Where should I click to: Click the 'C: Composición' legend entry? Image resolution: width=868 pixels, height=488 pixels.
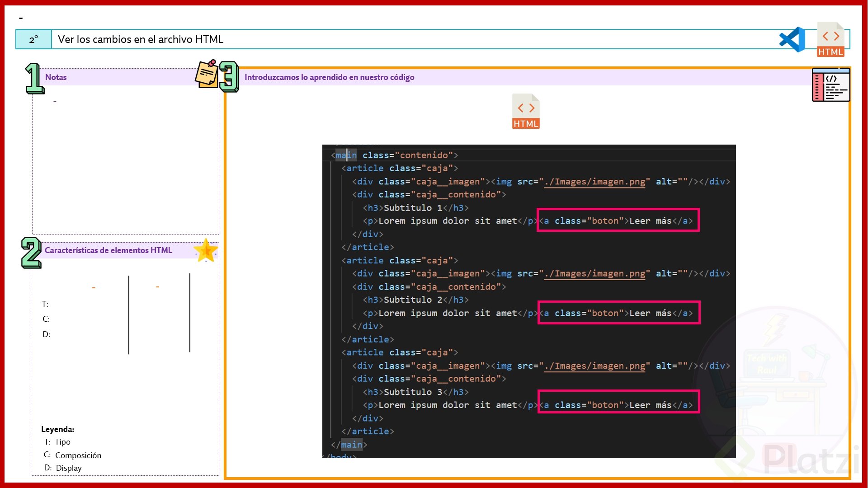coord(72,455)
